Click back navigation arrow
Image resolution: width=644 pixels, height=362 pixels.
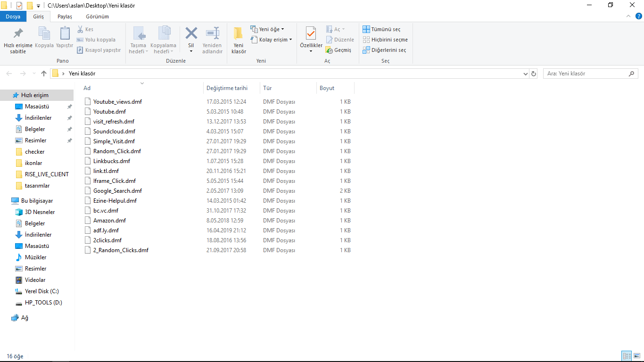[x=9, y=74]
